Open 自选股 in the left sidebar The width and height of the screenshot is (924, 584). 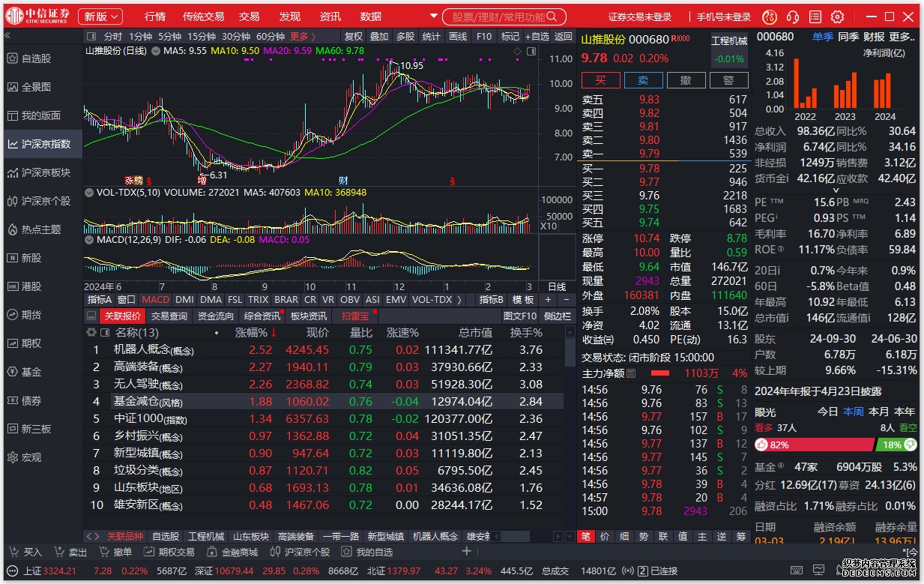(41, 58)
